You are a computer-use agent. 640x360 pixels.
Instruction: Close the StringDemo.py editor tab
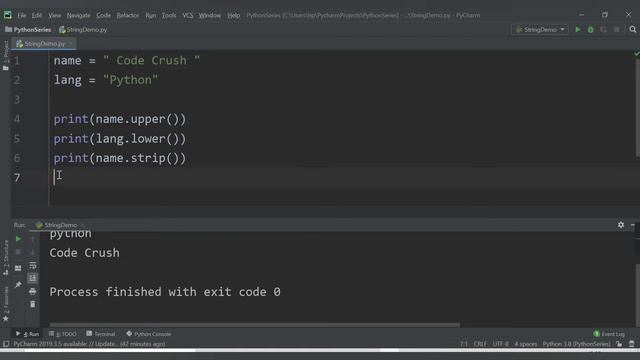[x=71, y=43]
